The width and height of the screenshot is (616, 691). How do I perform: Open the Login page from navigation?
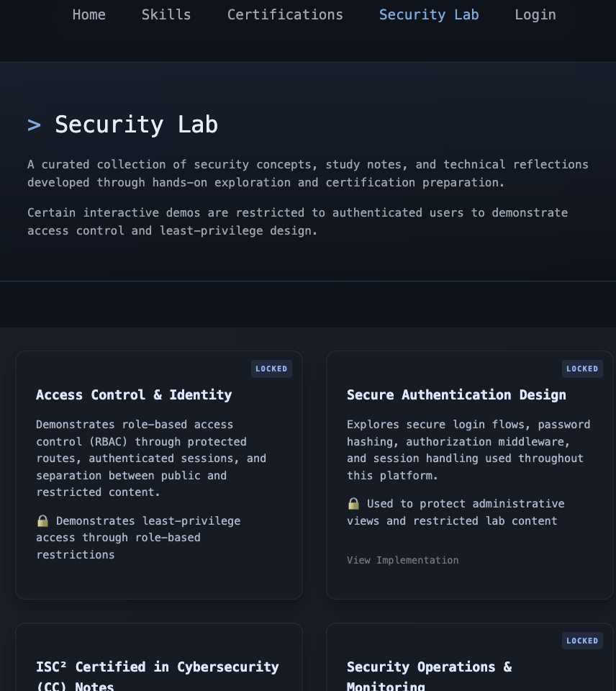535,15
